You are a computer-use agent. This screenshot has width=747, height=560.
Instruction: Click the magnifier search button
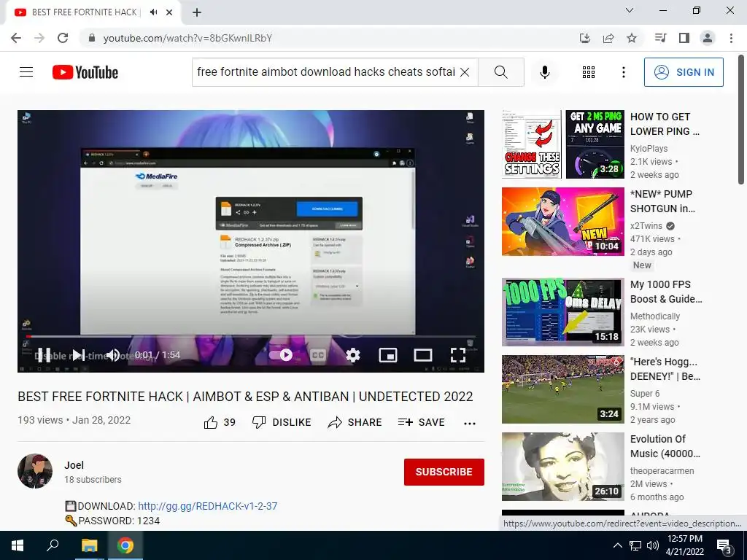(500, 72)
